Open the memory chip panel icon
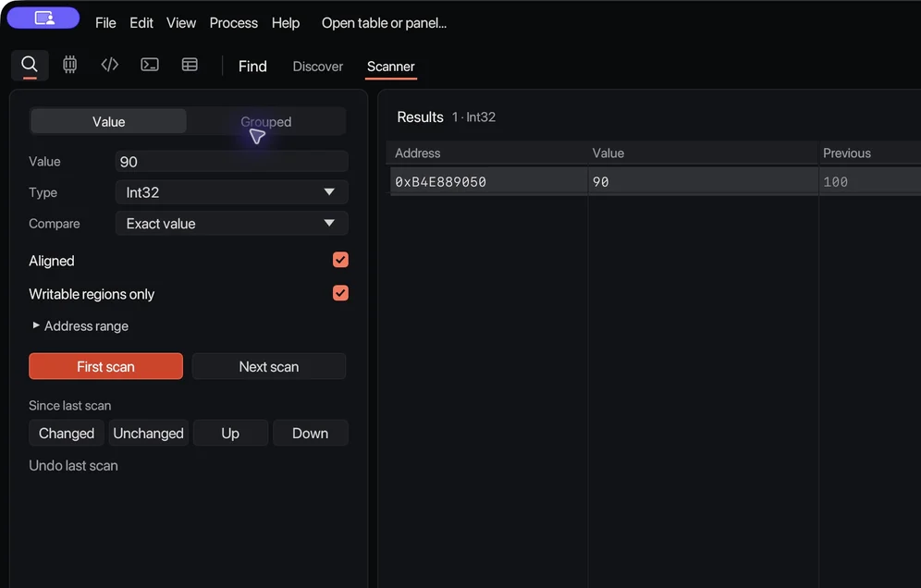This screenshot has height=588, width=921. [x=70, y=64]
